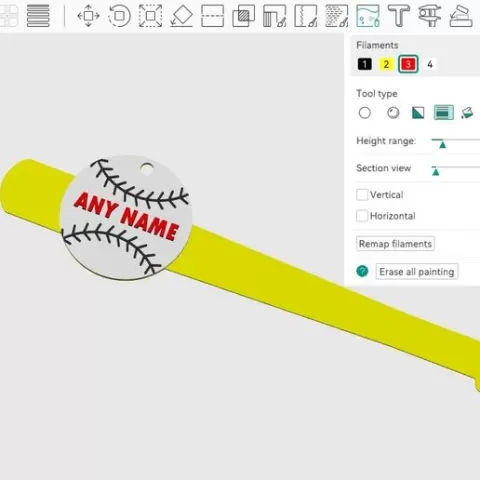Viewport: 480px width, 480px height.
Task: Click the Remap filaments button
Action: [x=395, y=244]
